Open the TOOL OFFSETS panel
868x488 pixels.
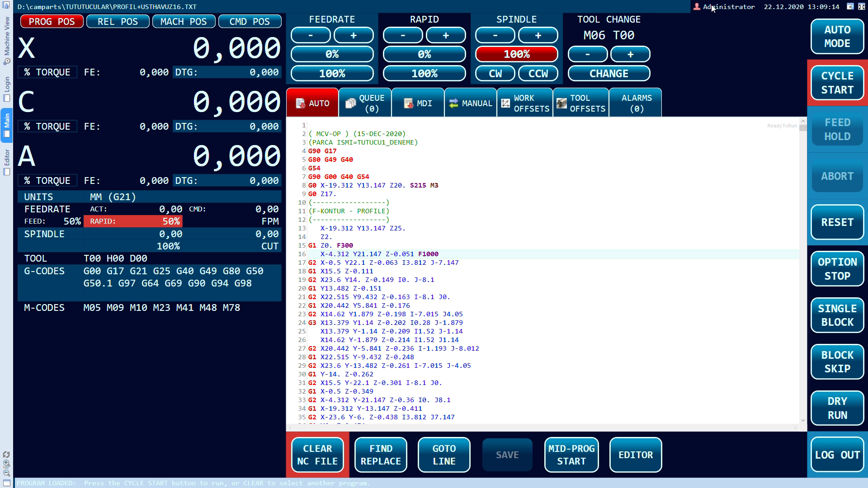(x=582, y=103)
